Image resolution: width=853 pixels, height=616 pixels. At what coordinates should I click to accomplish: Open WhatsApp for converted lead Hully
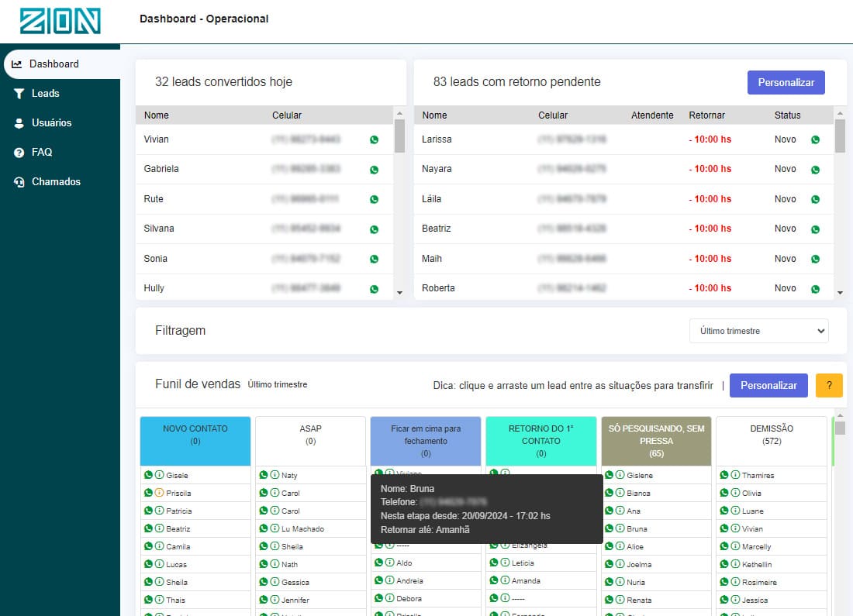tap(375, 289)
